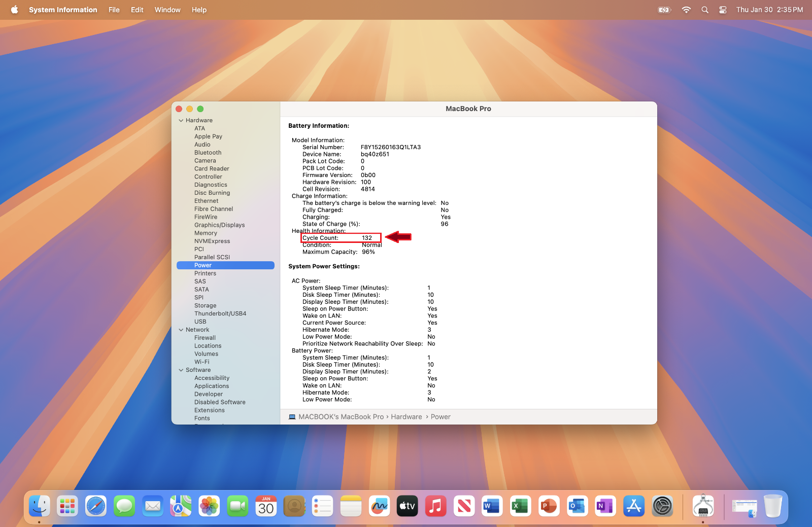Screen dimensions: 812x527
Task: Collapse the Network section
Action: (181, 330)
